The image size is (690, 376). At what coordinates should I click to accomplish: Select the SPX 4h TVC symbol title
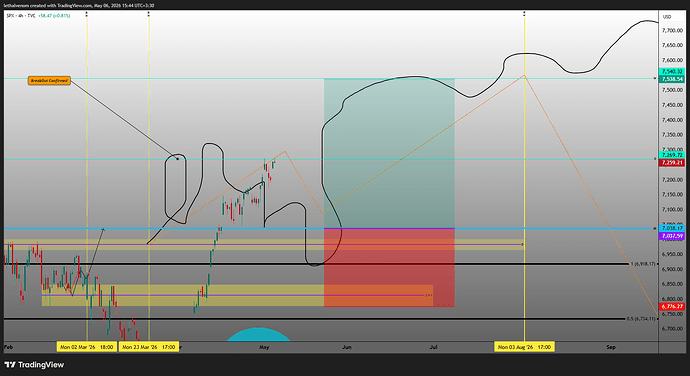coord(21,15)
